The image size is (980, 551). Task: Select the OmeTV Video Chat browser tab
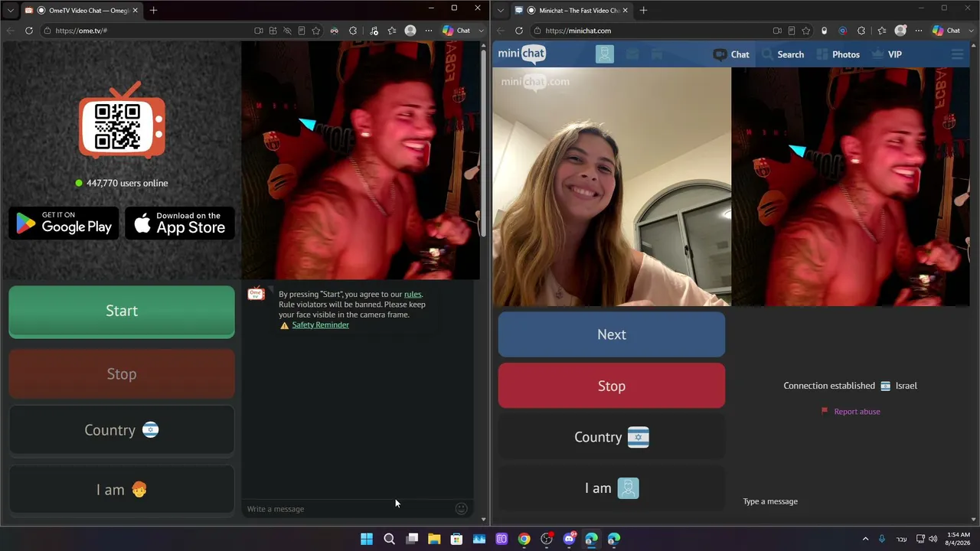[x=81, y=10]
